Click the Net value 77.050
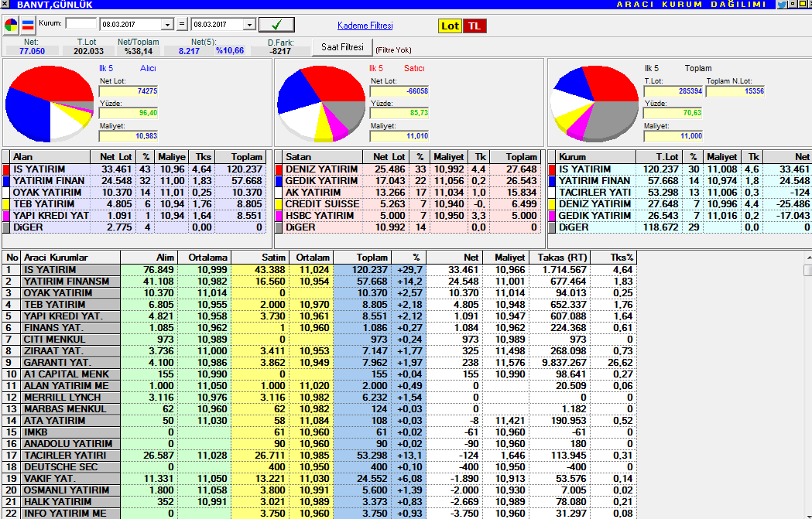 [x=32, y=51]
